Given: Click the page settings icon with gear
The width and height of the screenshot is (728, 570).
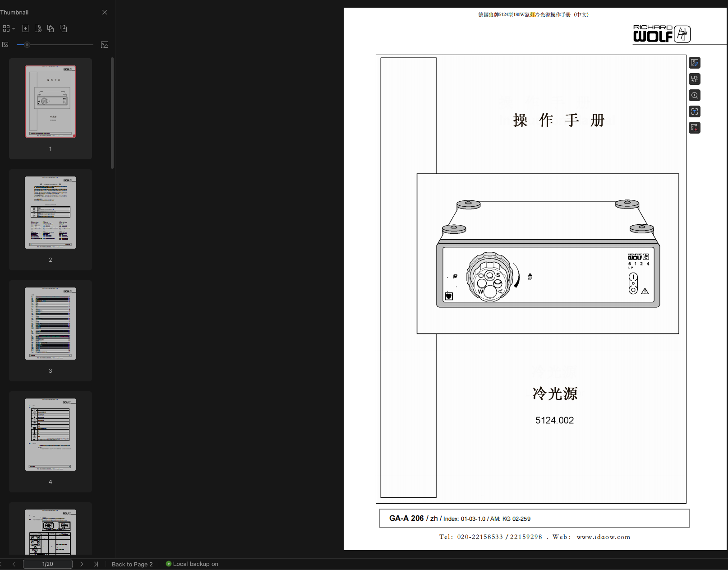Looking at the screenshot, I should pyautogui.click(x=38, y=28).
